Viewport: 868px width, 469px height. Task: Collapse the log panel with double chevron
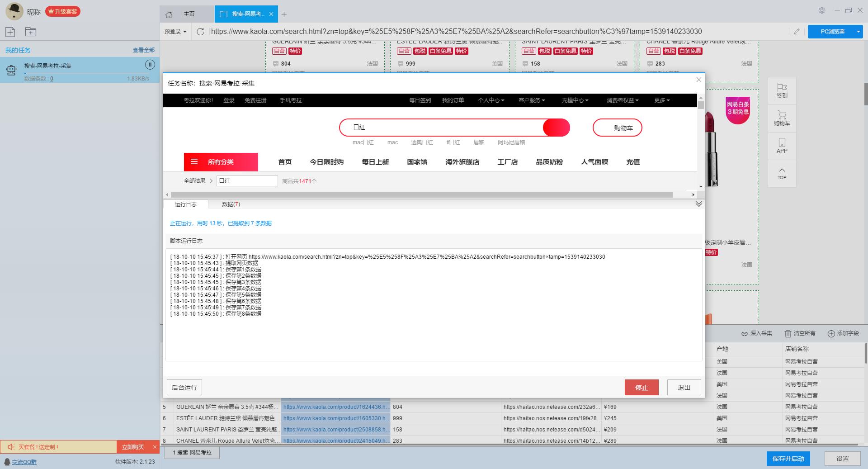click(x=698, y=204)
